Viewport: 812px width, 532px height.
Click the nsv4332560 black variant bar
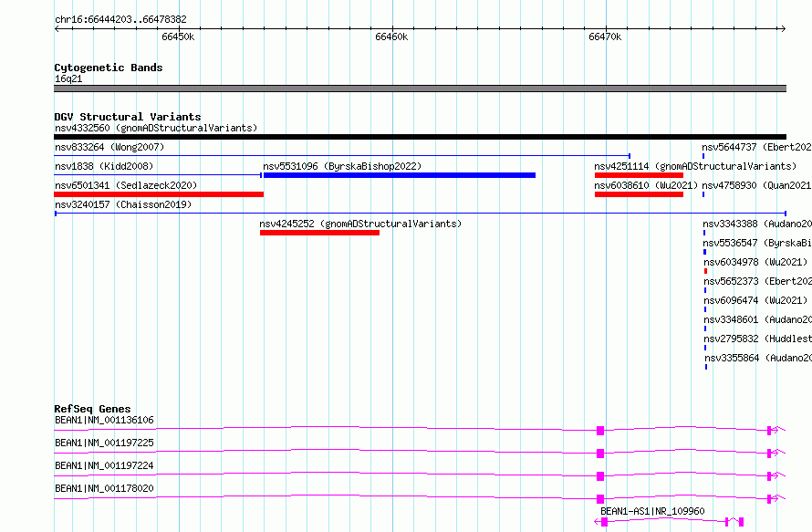pyautogui.click(x=420, y=137)
